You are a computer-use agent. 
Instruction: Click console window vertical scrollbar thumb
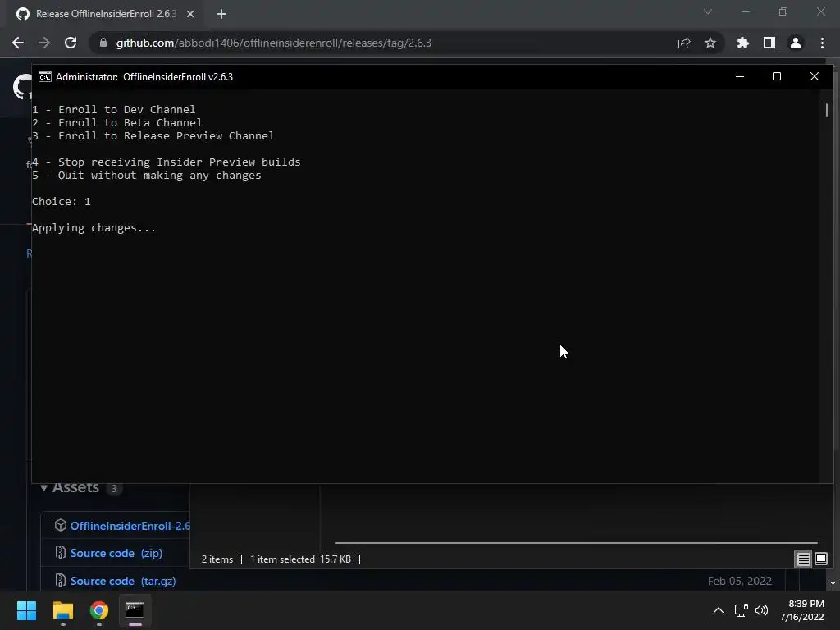(827, 111)
